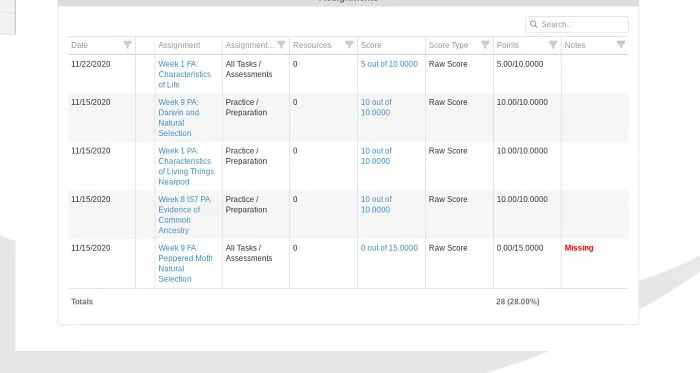The width and height of the screenshot is (700, 373).
Task: Select the Totals row label
Action: tap(82, 302)
